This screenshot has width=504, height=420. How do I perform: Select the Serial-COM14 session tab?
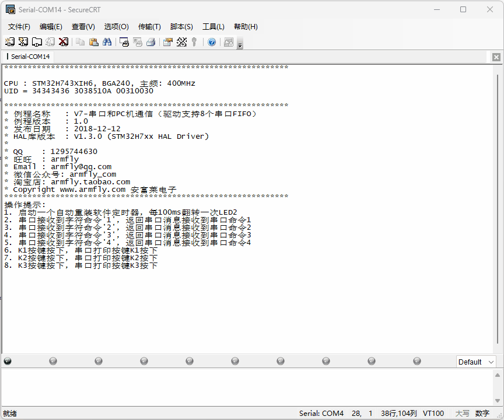28,57
